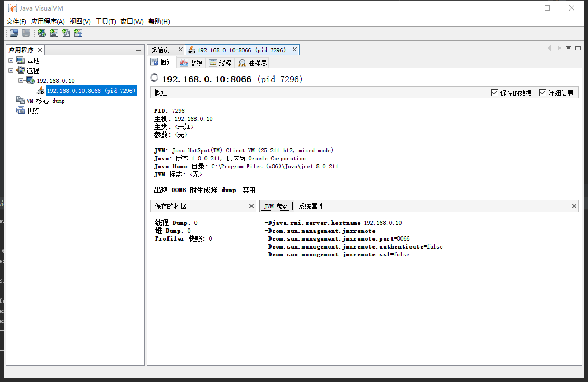Uncheck the 详细信息 checkbox
588x382 pixels.
543,92
